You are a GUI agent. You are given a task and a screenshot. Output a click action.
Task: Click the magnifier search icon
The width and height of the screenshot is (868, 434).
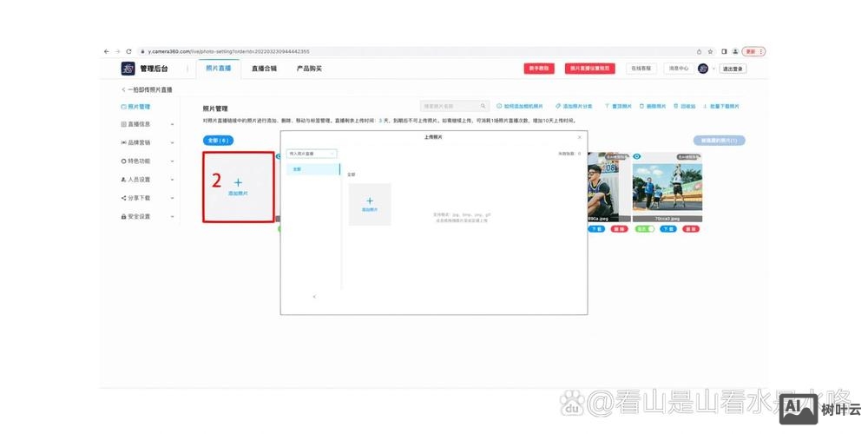click(483, 106)
